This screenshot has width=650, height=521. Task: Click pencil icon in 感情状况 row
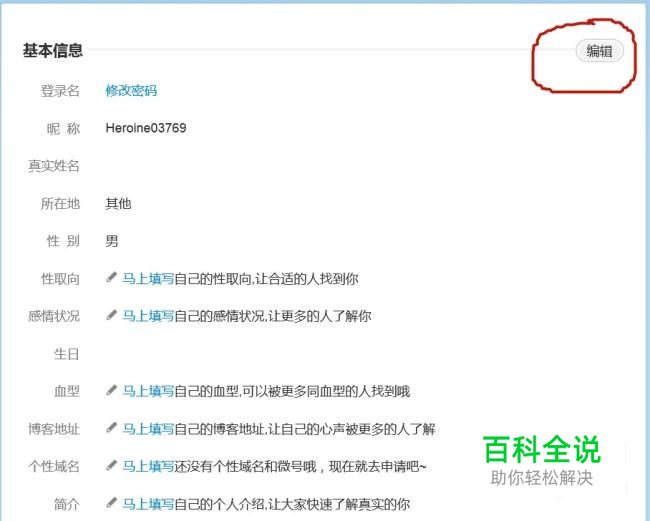111,315
